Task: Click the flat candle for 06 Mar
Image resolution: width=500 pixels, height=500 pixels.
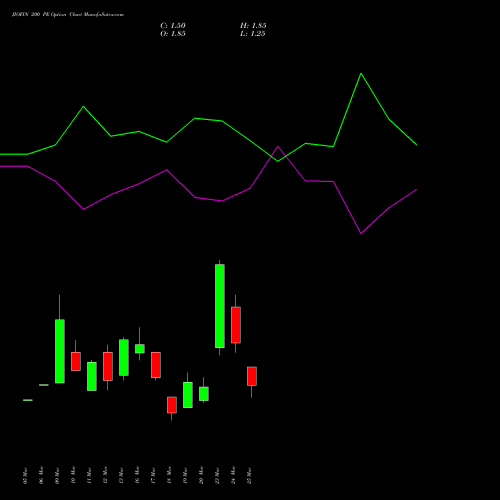Action: point(44,385)
